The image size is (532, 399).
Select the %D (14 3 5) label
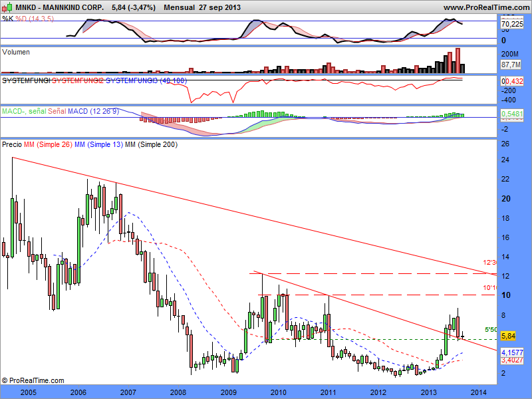(x=35, y=19)
